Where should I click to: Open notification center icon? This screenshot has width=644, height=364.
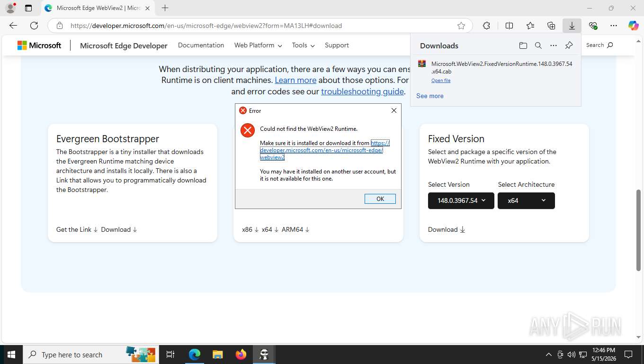tap(628, 355)
